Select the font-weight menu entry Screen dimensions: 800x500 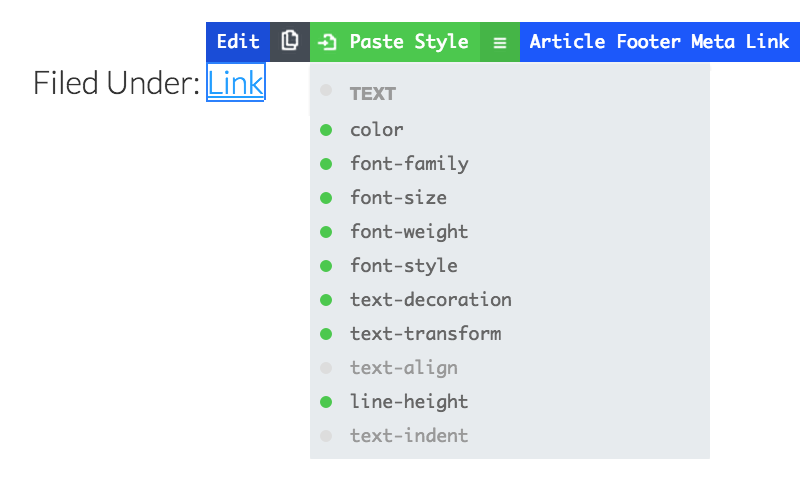pos(409,232)
